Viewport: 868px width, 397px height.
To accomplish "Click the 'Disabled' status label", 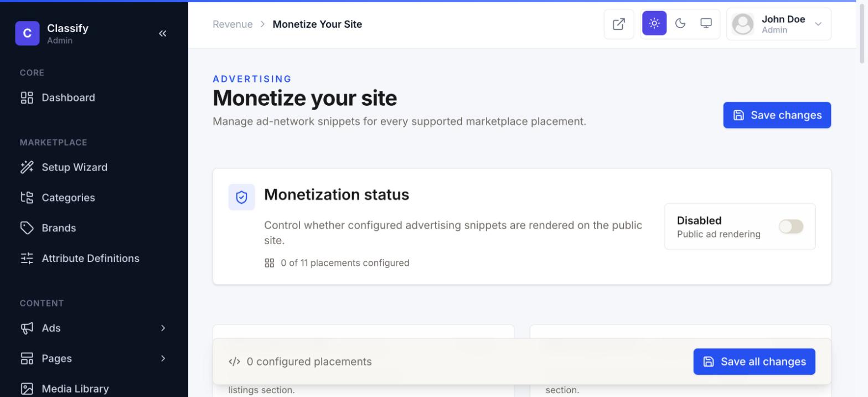I will [x=699, y=220].
